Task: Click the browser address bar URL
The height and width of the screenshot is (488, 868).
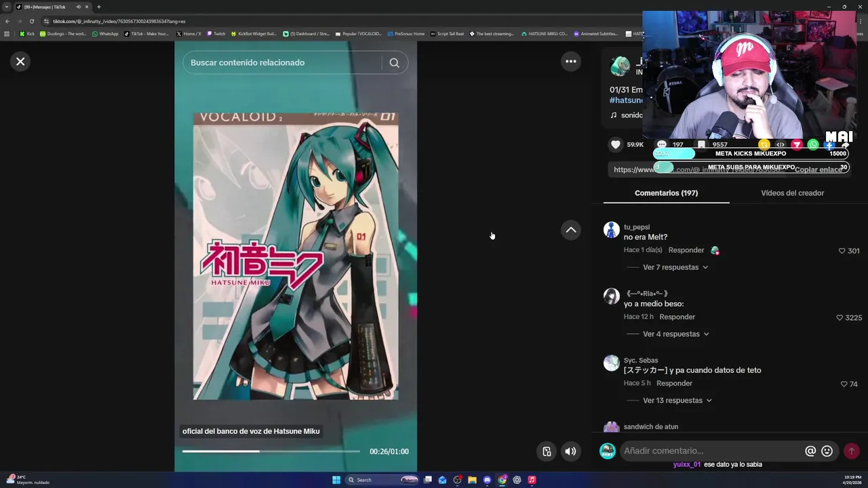Action: pyautogui.click(x=119, y=21)
